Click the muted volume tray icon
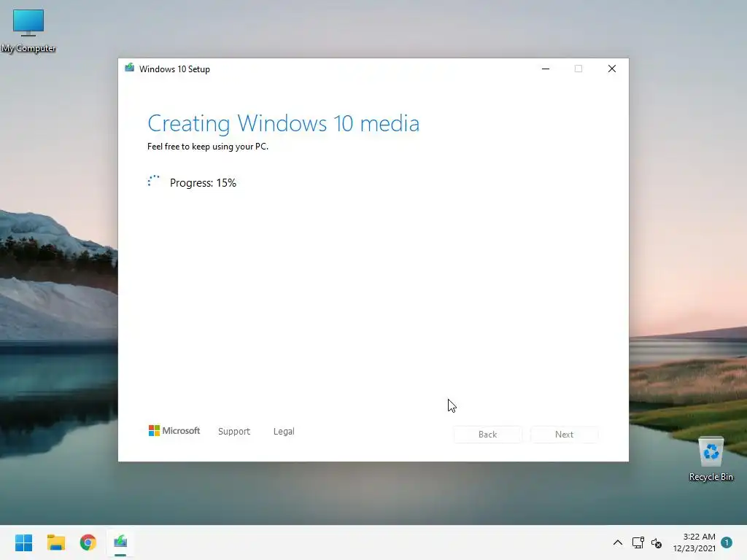This screenshot has width=747, height=560. coord(657,542)
